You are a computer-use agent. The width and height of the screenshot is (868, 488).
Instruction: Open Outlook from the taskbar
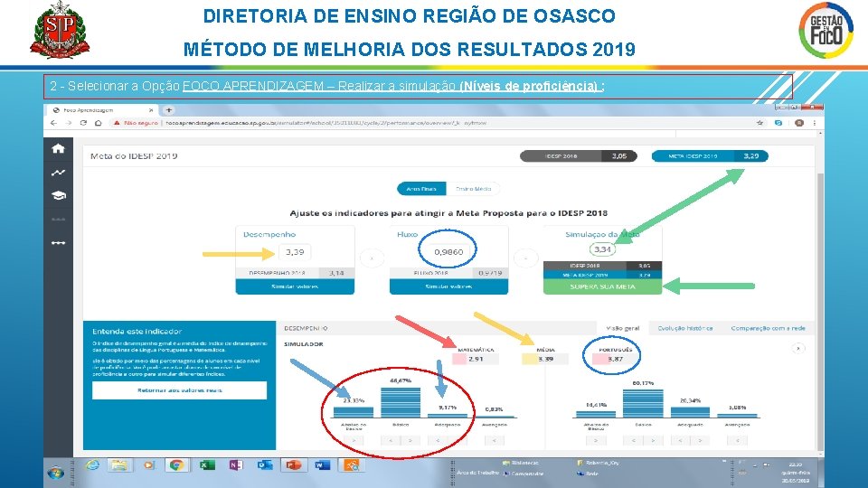[265, 465]
